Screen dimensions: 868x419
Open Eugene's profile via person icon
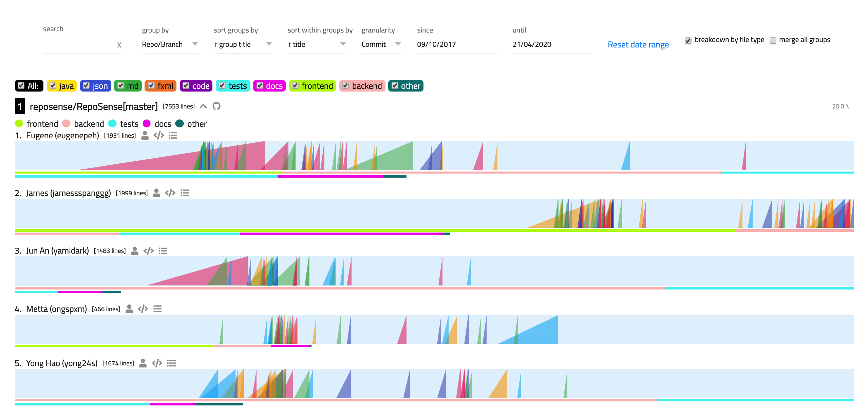click(145, 136)
